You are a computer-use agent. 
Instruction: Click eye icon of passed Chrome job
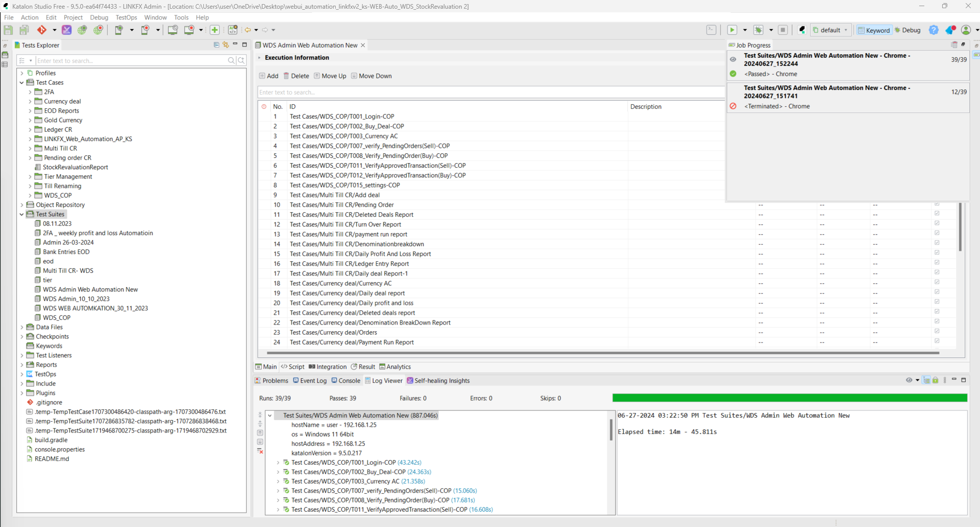tap(733, 59)
